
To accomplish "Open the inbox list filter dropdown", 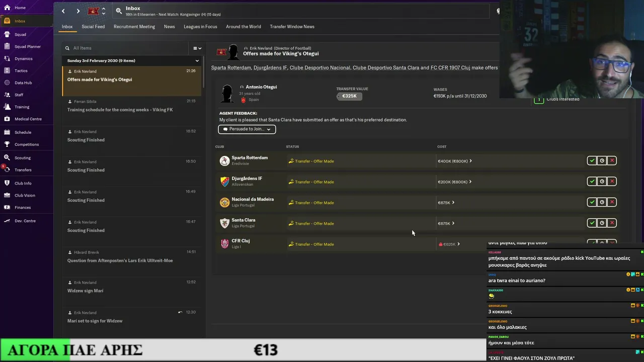I will click(197, 48).
